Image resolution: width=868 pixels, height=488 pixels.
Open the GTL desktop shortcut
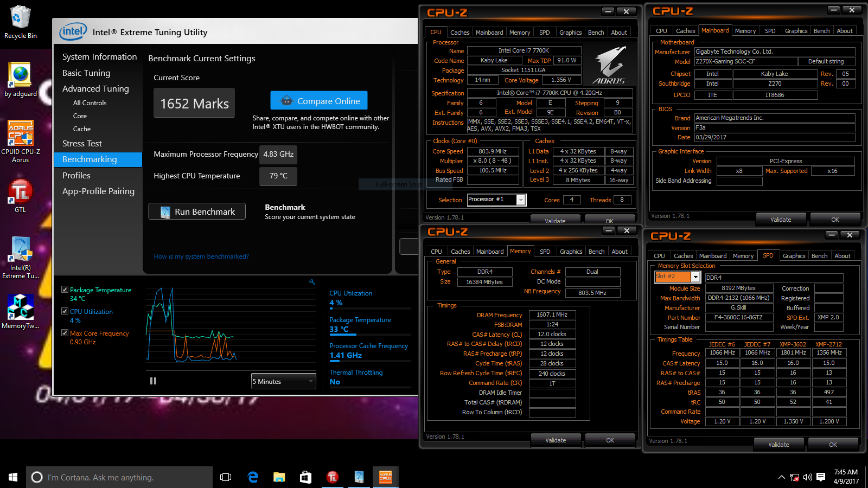pyautogui.click(x=20, y=195)
